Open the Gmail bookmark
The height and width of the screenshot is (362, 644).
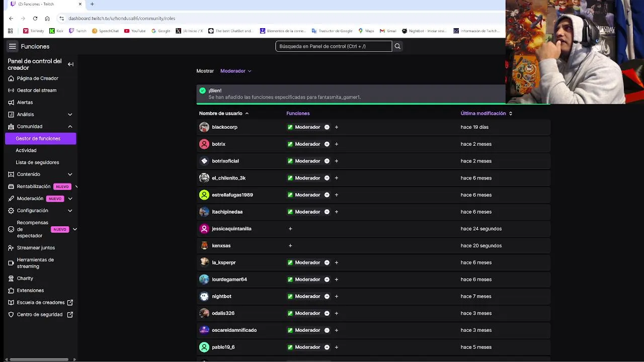click(388, 31)
